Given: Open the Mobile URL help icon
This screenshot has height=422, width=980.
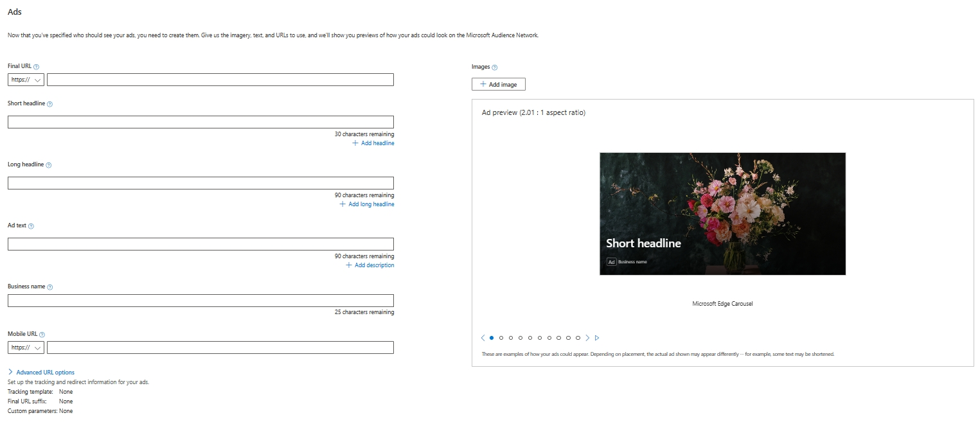Looking at the screenshot, I should coord(42,335).
